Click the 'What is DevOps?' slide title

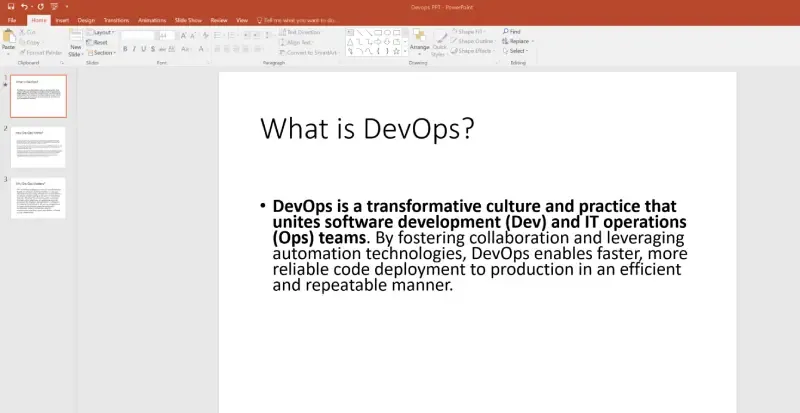point(367,128)
